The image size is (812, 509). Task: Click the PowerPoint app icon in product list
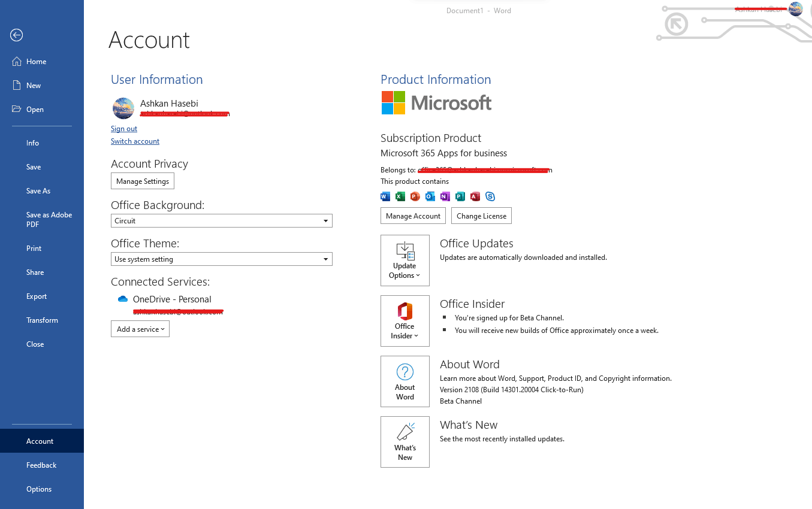pos(415,196)
